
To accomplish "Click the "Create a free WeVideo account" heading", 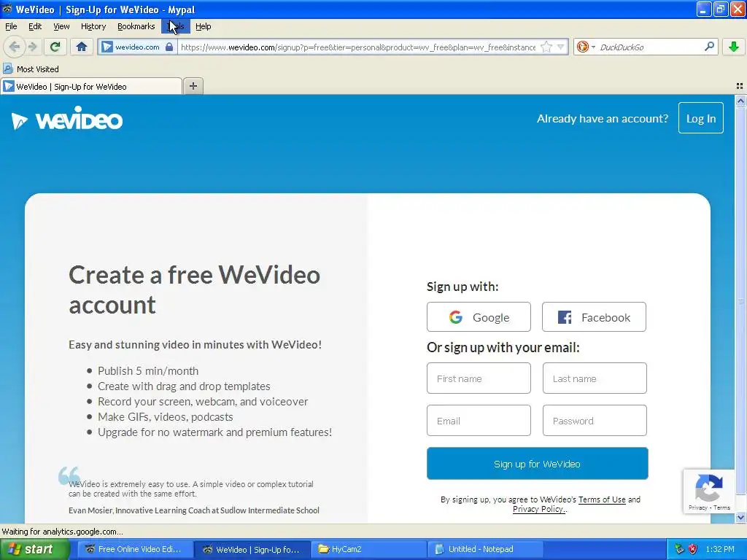I will point(194,289).
